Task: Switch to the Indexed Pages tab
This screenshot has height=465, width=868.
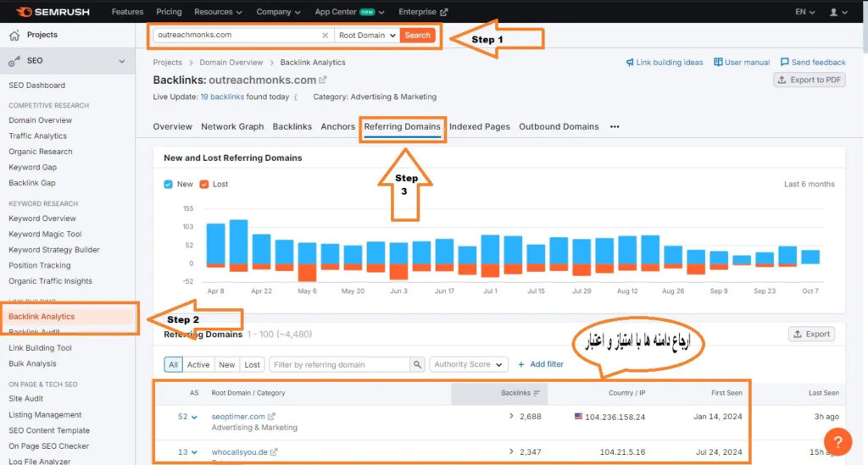Action: [480, 126]
